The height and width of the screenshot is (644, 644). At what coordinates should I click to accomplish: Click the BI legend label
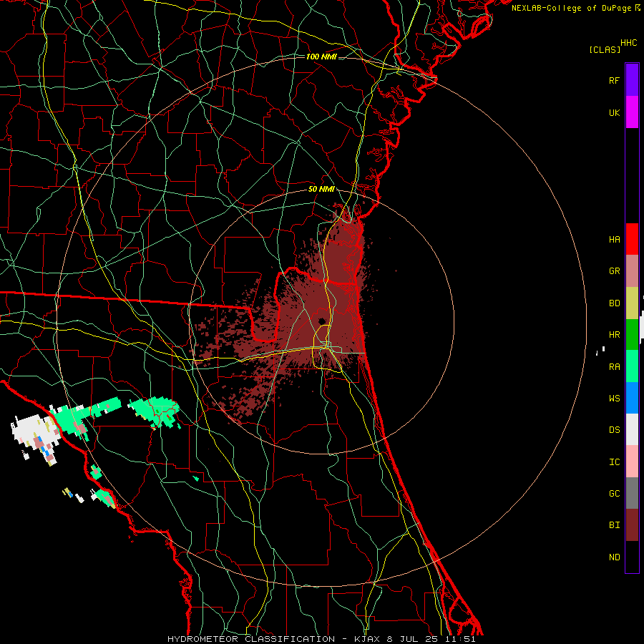(x=615, y=525)
